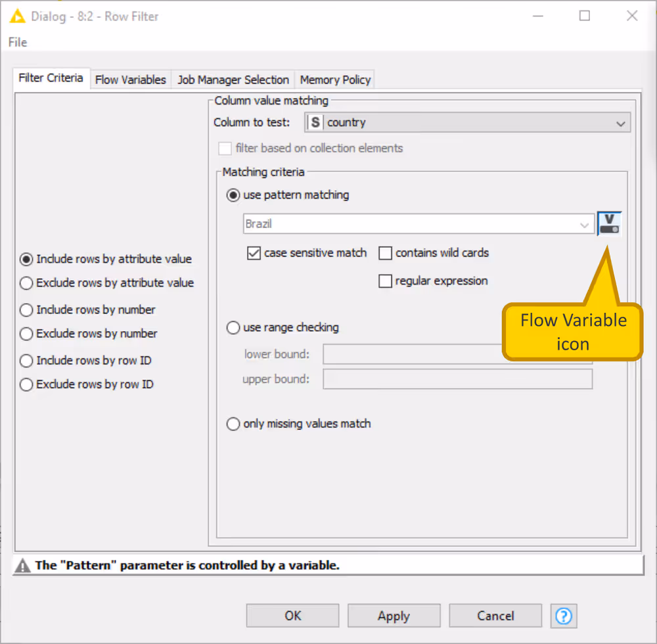657x644 pixels.
Task: Open the Memory Policy tab
Action: tap(334, 79)
